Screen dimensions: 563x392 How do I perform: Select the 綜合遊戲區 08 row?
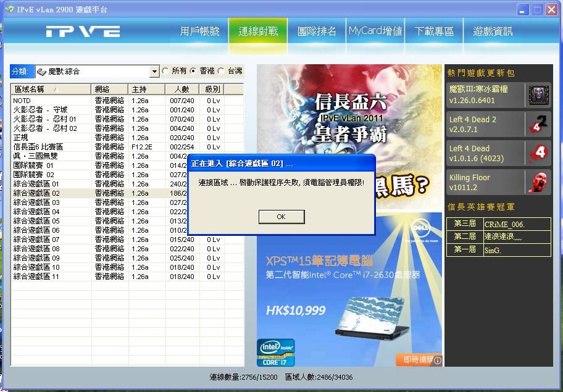pyautogui.click(x=127, y=249)
